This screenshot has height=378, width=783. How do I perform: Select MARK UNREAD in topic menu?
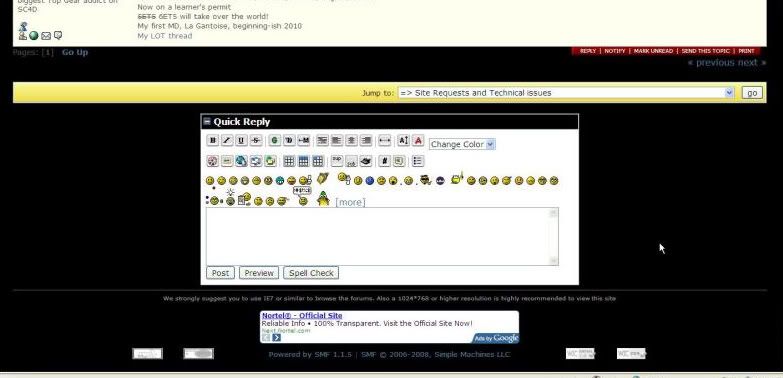(653, 51)
